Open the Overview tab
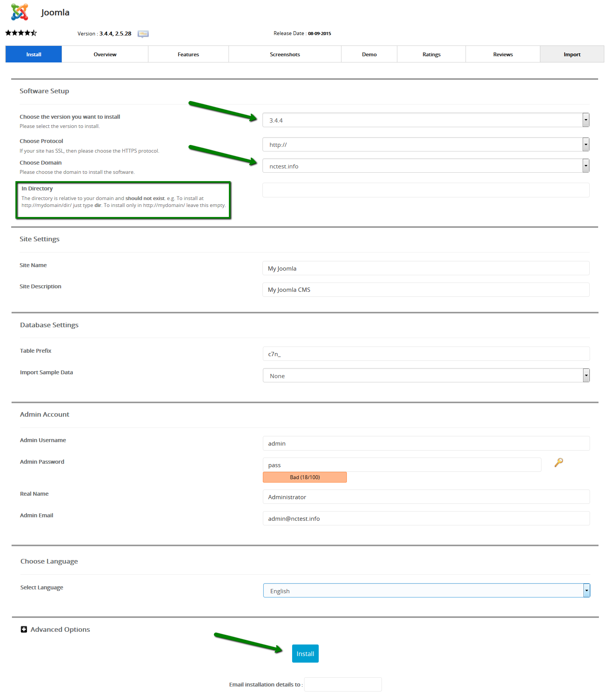The width and height of the screenshot is (612, 700). tap(105, 54)
